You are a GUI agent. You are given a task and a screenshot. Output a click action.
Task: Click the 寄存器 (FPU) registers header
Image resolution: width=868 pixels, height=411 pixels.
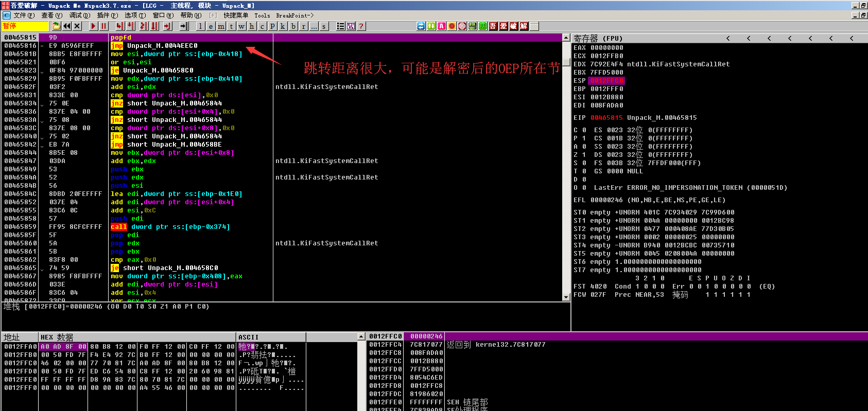(x=598, y=38)
